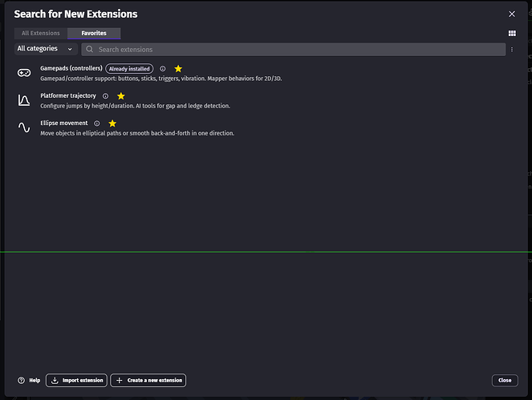The height and width of the screenshot is (400, 532).
Task: Switch to grid view layout
Action: (x=512, y=34)
